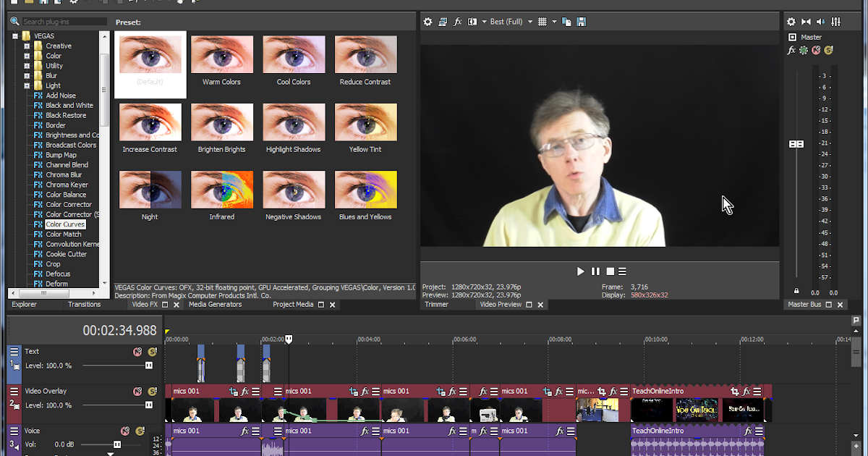Mute the Master bus

point(816,50)
